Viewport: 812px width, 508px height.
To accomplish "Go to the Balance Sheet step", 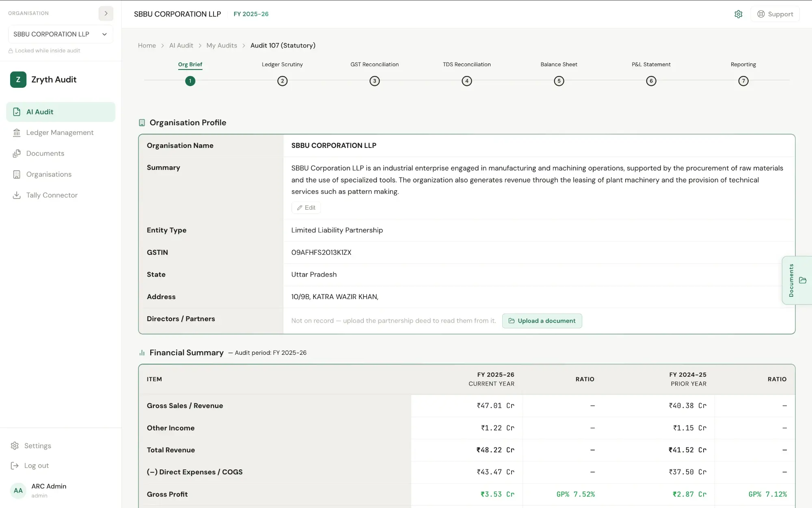I will click(559, 64).
